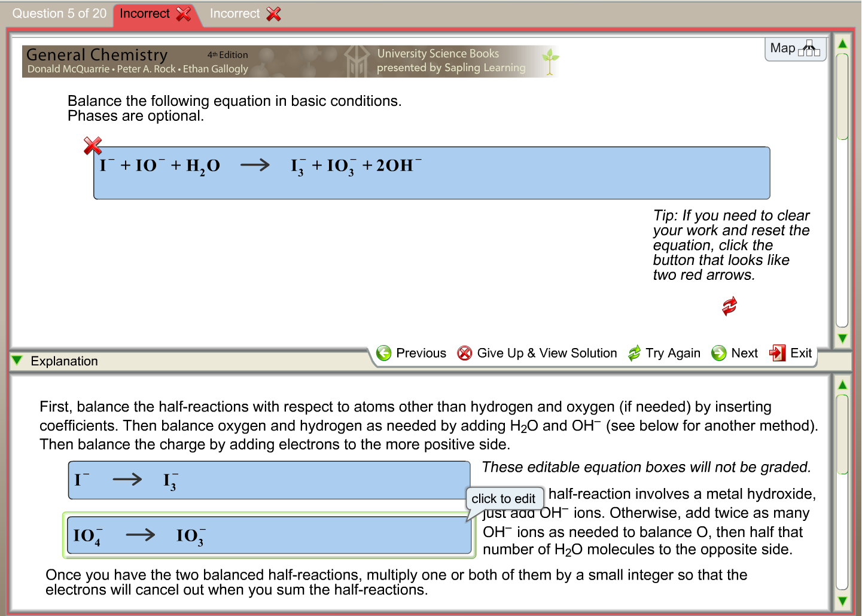
Task: Open the Map button in the top corner
Action: pyautogui.click(x=794, y=48)
